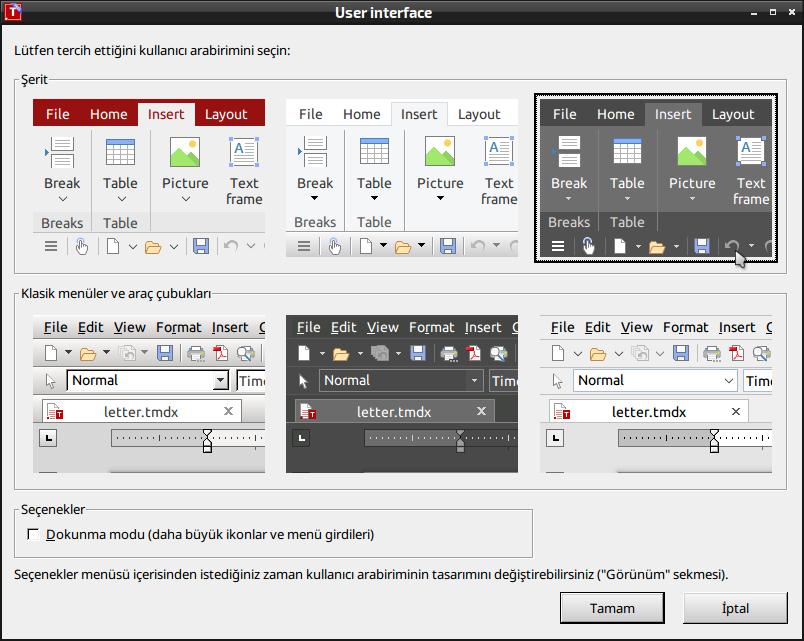Click Table icon in dark ribbon preview
The height and width of the screenshot is (641, 804).
(628, 152)
